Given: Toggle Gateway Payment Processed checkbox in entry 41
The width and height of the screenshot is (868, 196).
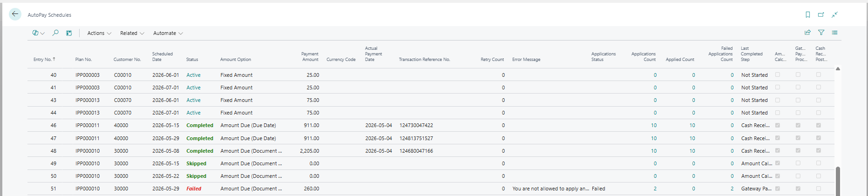Looking at the screenshot, I should [x=798, y=87].
